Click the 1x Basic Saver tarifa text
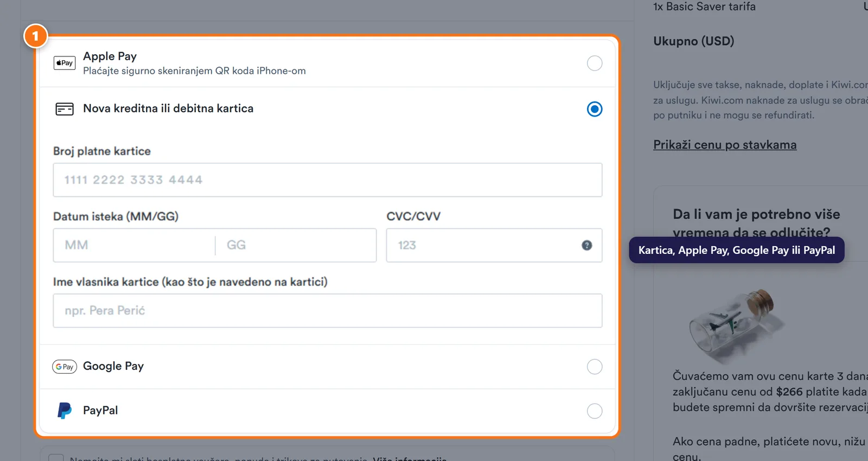Viewport: 868px width, 461px height. click(x=704, y=7)
